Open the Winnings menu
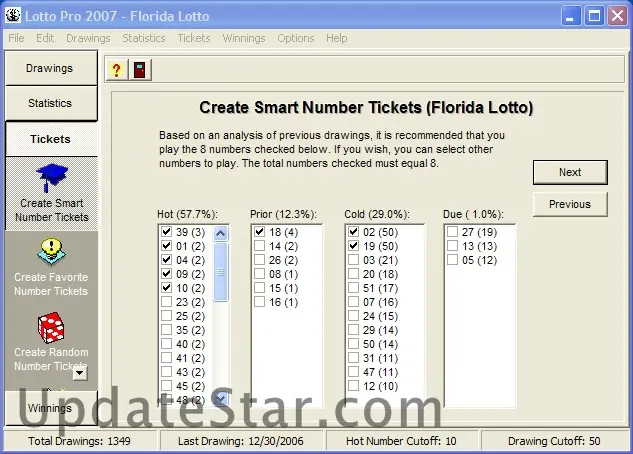633x454 pixels. pyautogui.click(x=244, y=38)
